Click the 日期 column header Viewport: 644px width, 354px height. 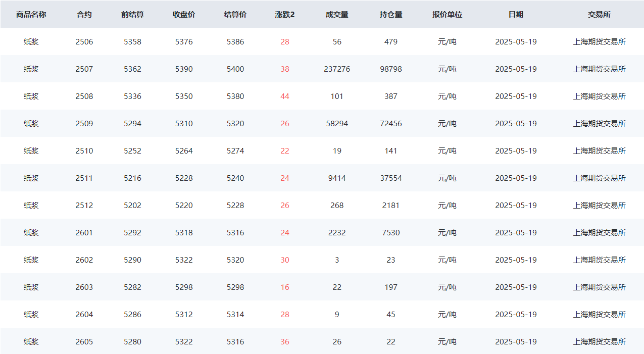[x=516, y=15]
